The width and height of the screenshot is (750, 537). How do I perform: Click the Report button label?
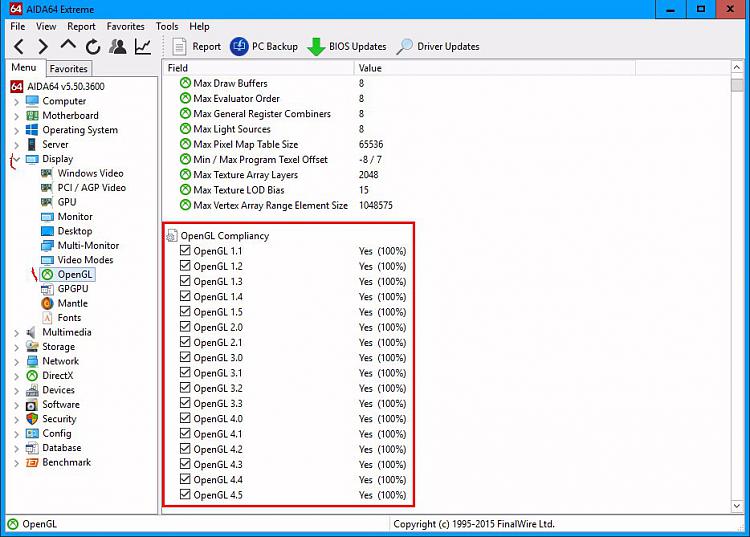point(207,46)
